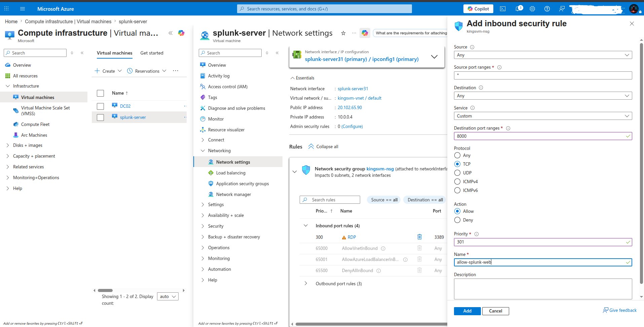644x327 pixels.
Task: Select the ICMPv4 protocol radio button
Action: click(457, 182)
